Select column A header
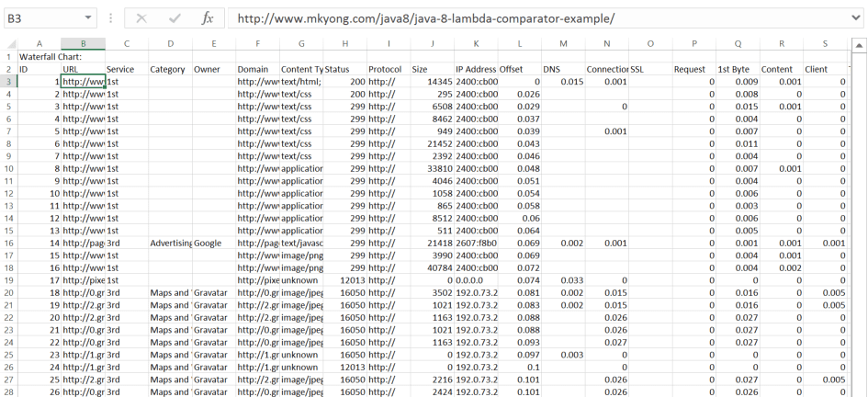 [x=39, y=44]
